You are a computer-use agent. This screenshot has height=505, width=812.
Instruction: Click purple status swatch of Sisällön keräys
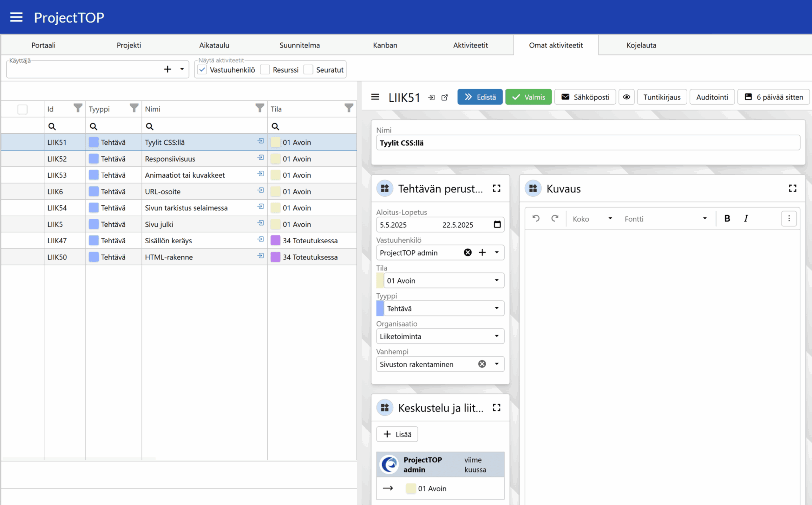(x=275, y=240)
